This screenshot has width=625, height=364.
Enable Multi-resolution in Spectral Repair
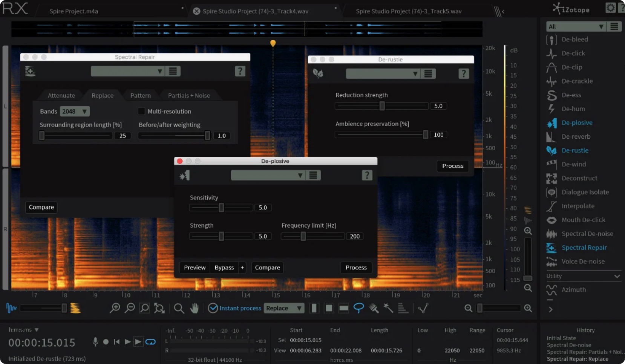click(x=141, y=111)
